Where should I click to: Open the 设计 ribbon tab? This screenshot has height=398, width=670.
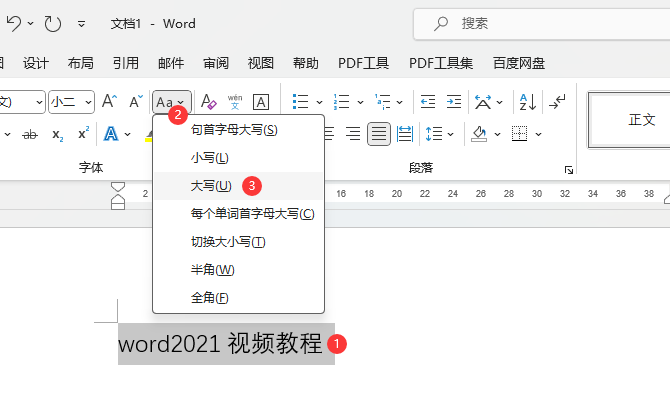(36, 63)
